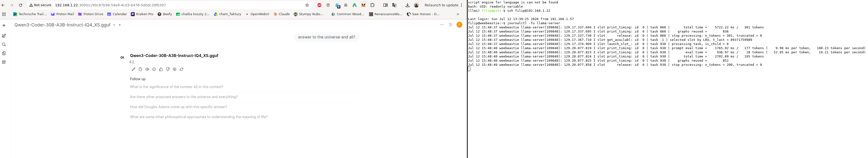Start a new chat from sidebar
This screenshot has height=158, width=868.
tap(4, 36)
